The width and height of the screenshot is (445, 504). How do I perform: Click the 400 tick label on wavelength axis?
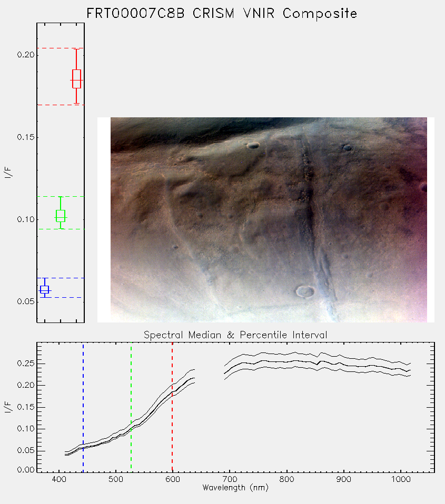point(59,479)
